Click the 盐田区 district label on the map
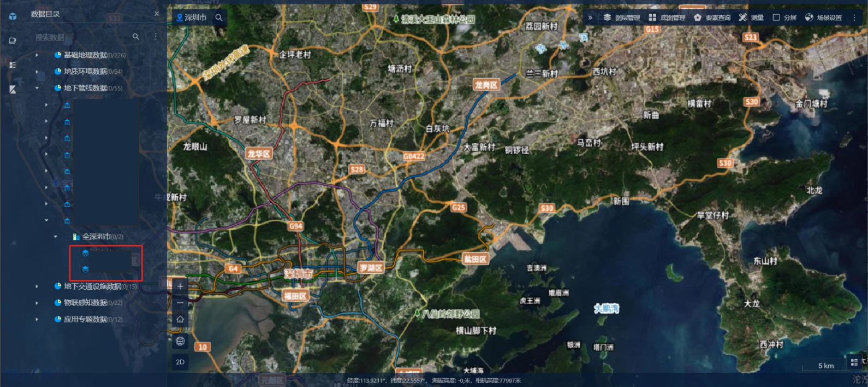This screenshot has width=868, height=387. tap(475, 259)
